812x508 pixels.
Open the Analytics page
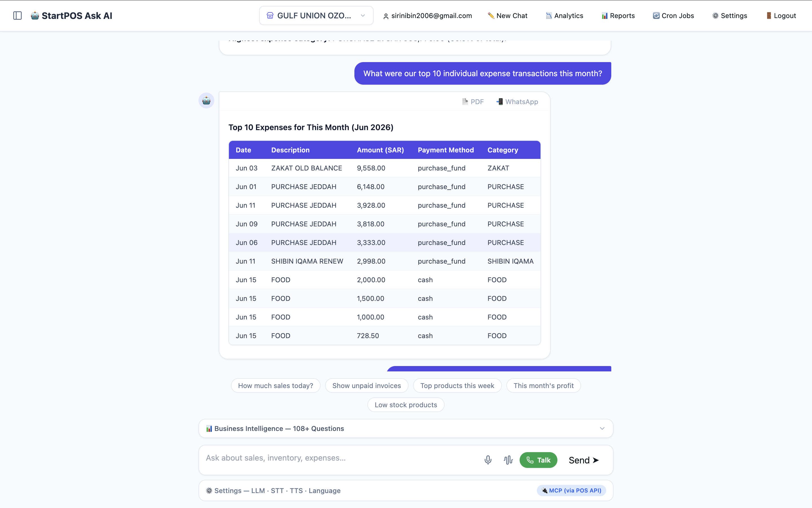click(x=564, y=16)
